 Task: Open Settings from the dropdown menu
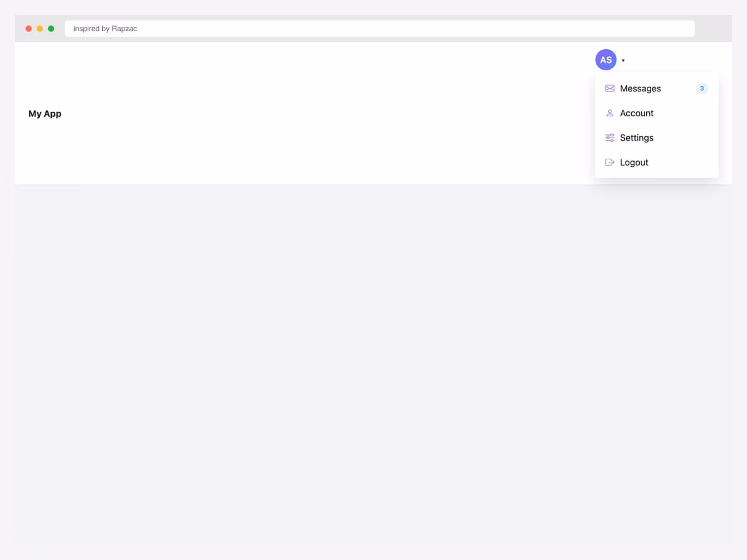point(657,138)
